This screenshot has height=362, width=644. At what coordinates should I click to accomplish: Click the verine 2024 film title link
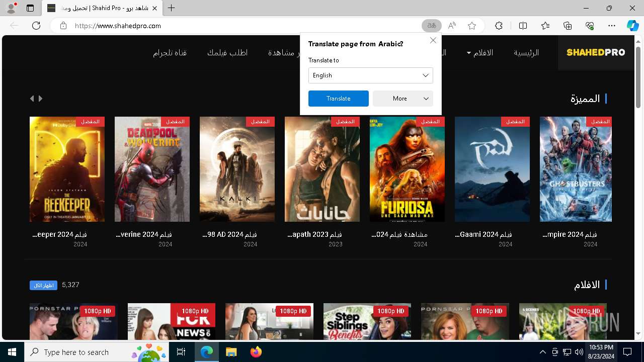[144, 234]
